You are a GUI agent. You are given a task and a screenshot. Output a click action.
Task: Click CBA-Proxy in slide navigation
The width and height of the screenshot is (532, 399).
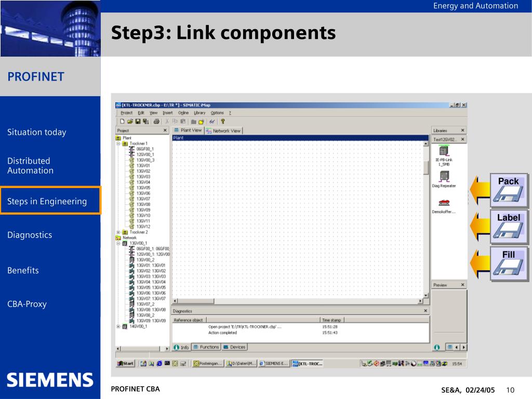[27, 304]
